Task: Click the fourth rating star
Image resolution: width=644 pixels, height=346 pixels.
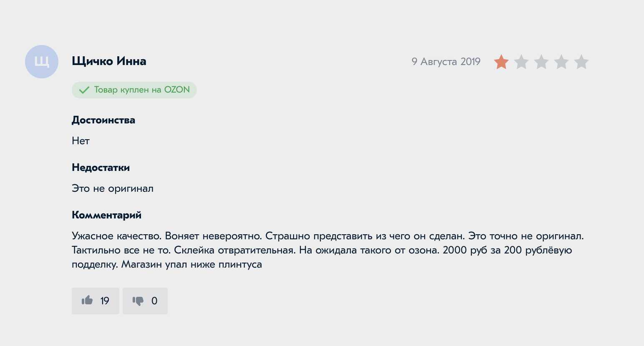Action: coord(561,62)
